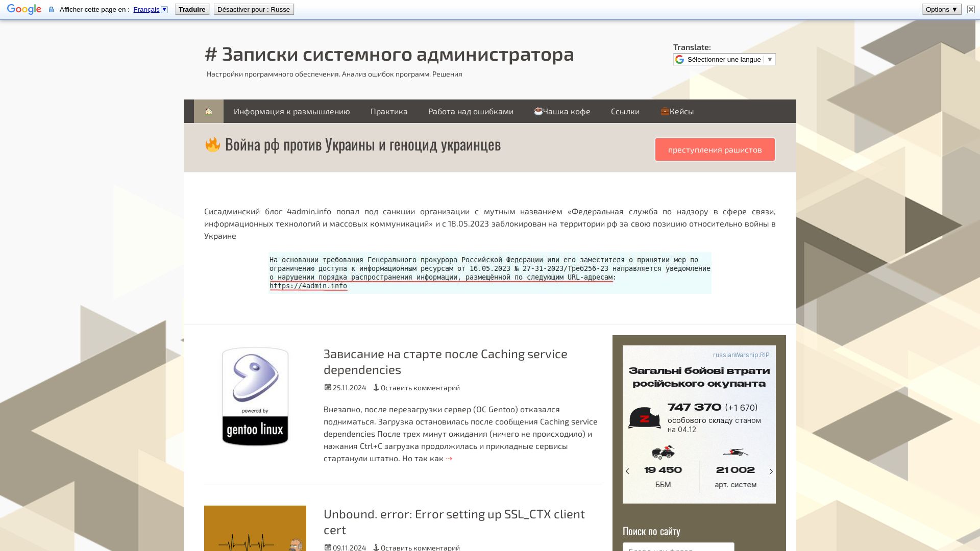The height and width of the screenshot is (551, 980).
Task: Click the carousel next arrow in losses widget
Action: point(771,471)
